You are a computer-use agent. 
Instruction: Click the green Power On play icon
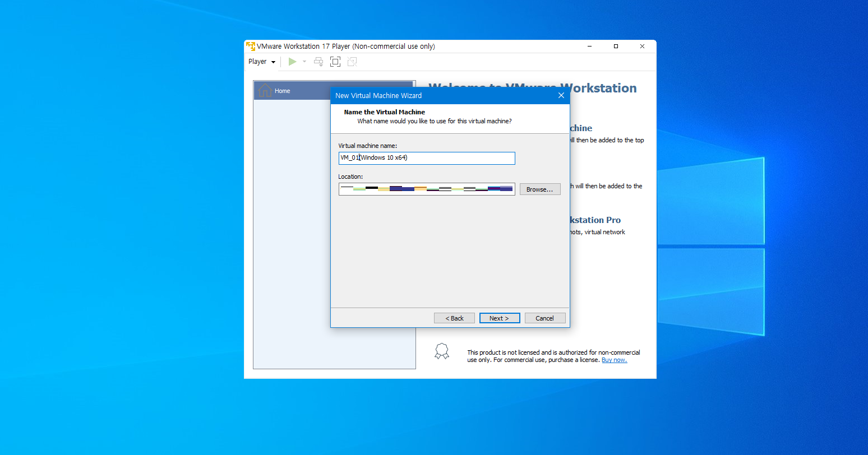[x=292, y=62]
